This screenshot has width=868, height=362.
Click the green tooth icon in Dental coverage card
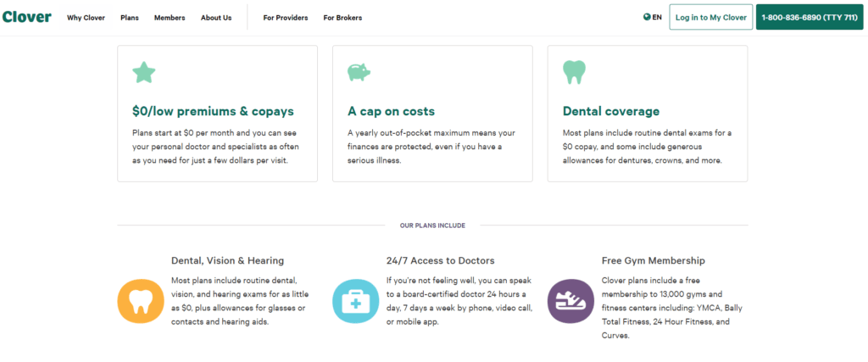pyautogui.click(x=574, y=73)
